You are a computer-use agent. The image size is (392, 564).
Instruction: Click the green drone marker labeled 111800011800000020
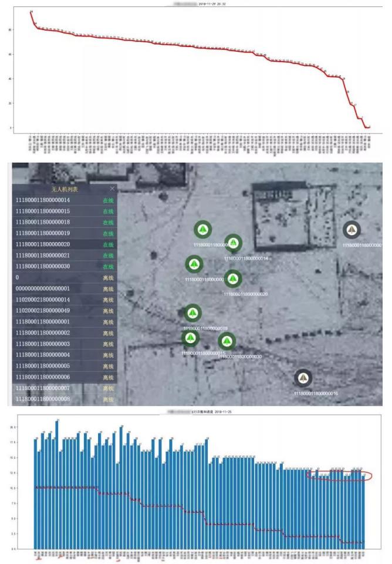tap(233, 278)
